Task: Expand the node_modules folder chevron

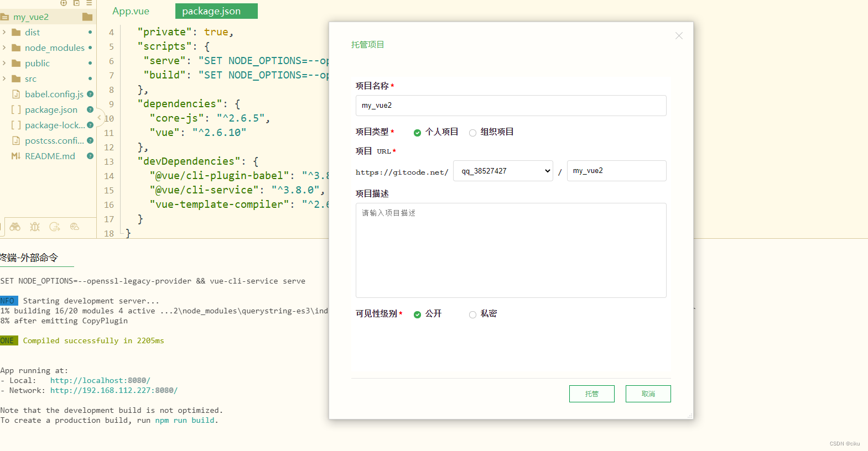Action: 4,48
